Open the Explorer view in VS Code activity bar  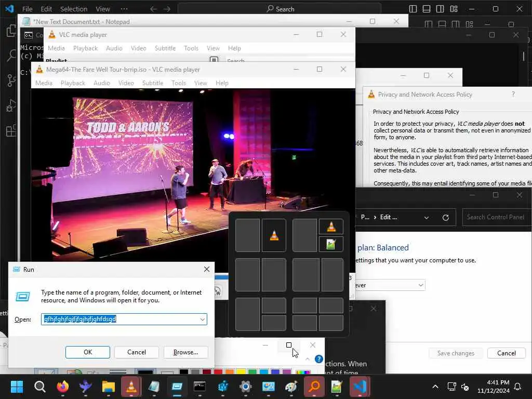click(11, 31)
